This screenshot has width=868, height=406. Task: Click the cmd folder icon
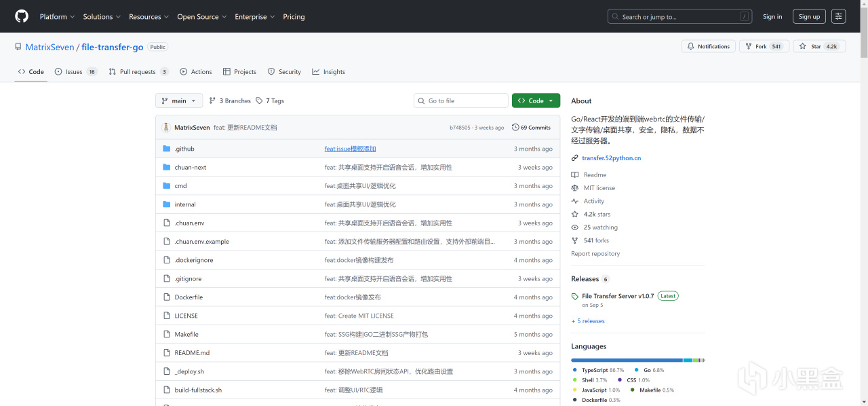tap(167, 185)
